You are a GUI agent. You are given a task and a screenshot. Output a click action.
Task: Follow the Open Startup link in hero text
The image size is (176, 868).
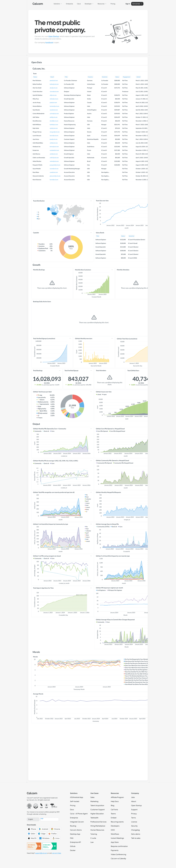coord(54,36)
